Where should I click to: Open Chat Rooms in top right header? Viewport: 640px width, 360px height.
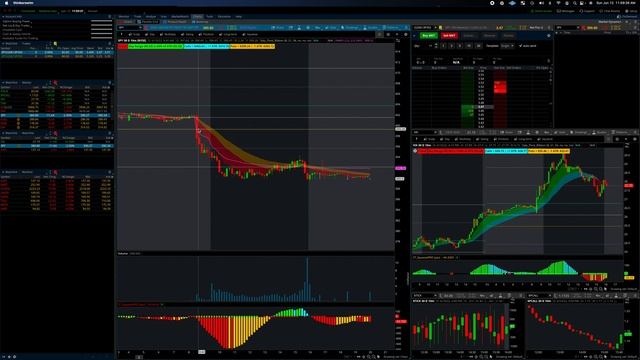click(610, 11)
